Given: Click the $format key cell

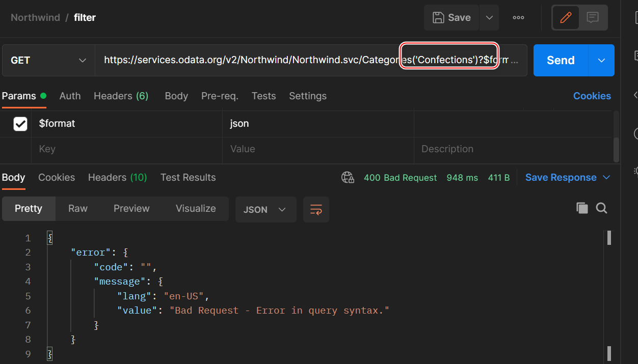Looking at the screenshot, I should pyautogui.click(x=127, y=124).
